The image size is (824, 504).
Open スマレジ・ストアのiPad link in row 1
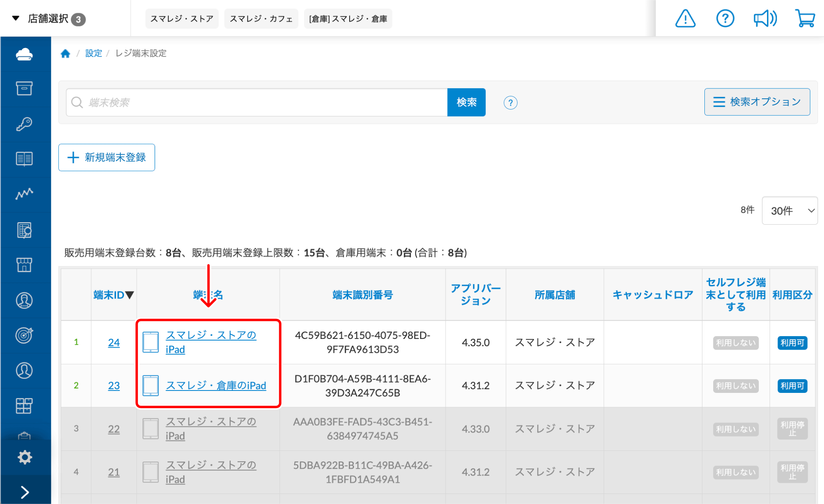[x=211, y=342]
